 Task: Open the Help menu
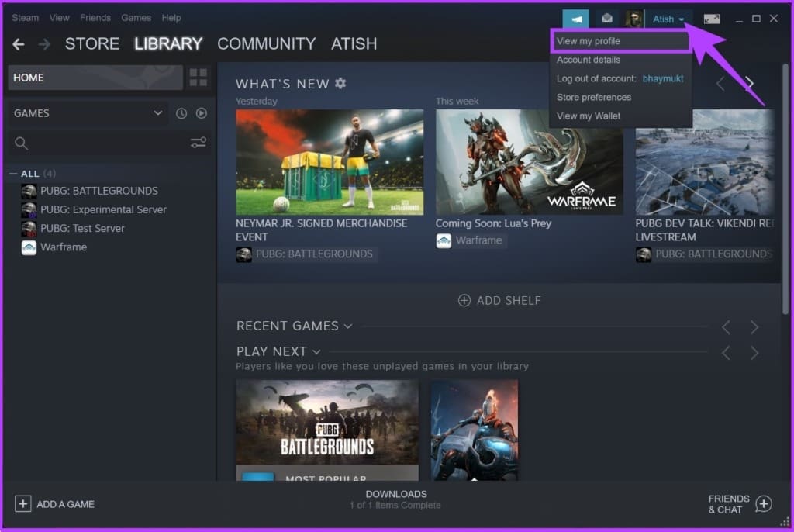(171, 18)
